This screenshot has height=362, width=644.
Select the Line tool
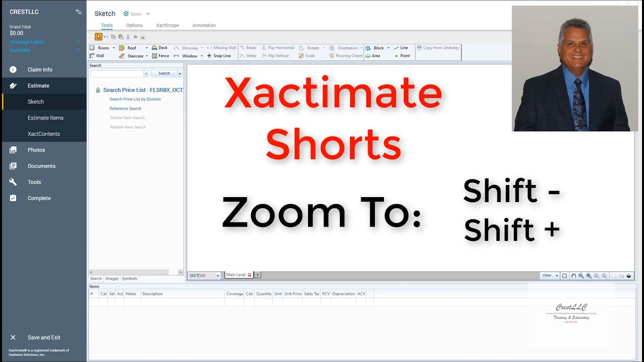tap(401, 48)
